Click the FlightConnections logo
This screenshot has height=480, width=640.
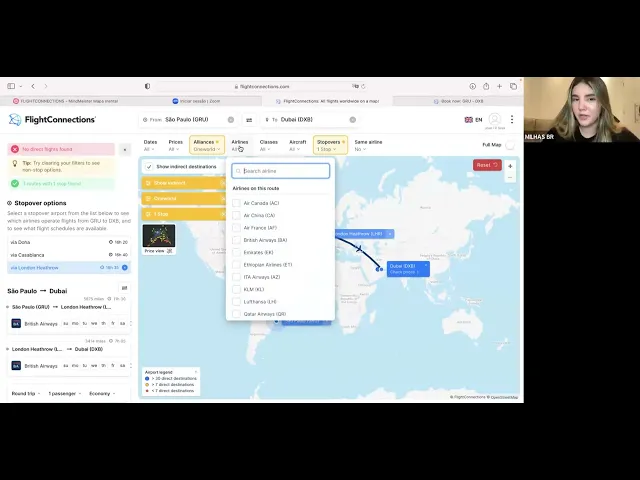52,120
